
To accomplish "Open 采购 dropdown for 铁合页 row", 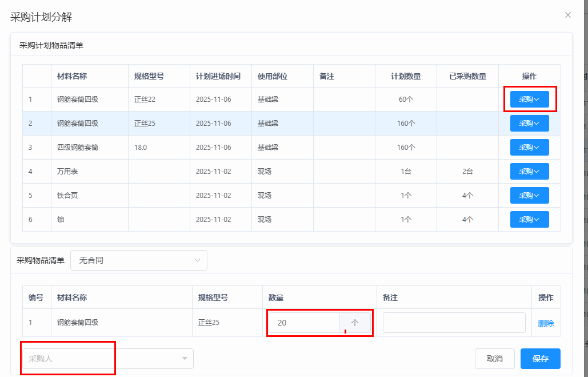I will [x=529, y=196].
